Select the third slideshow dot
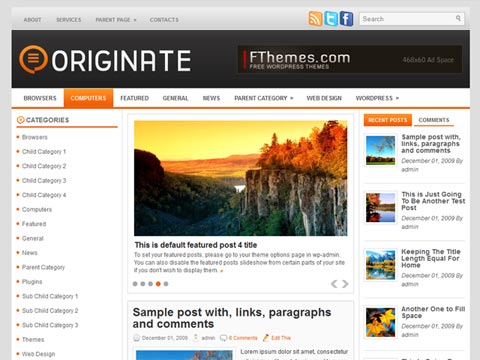Image resolution: width=480 pixels, height=360 pixels. [150, 284]
